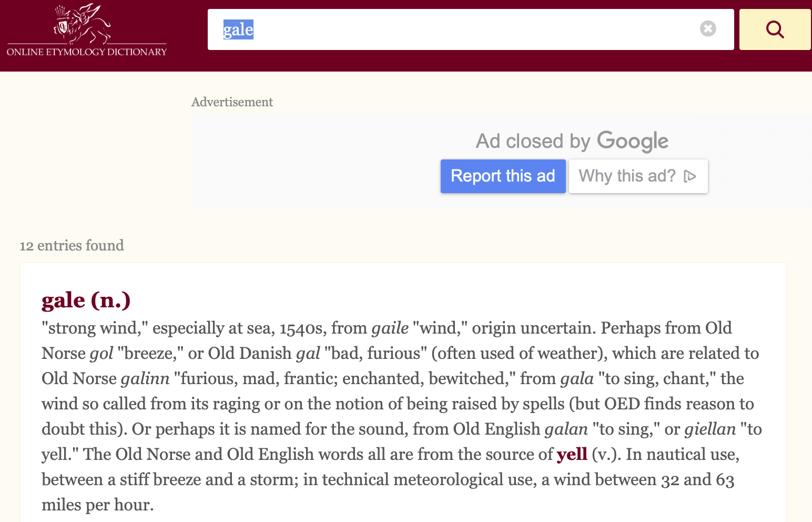This screenshot has height=522, width=812.
Task: Click the Google logo in the closed ad
Action: pos(633,141)
